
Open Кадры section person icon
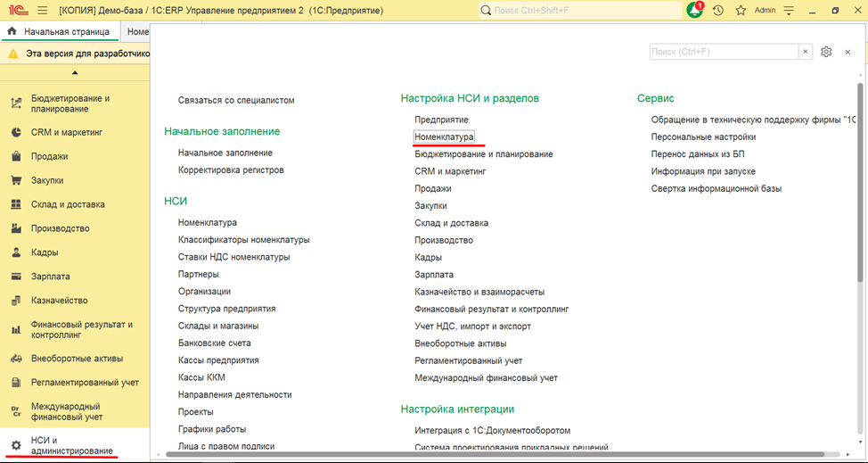[x=16, y=252]
